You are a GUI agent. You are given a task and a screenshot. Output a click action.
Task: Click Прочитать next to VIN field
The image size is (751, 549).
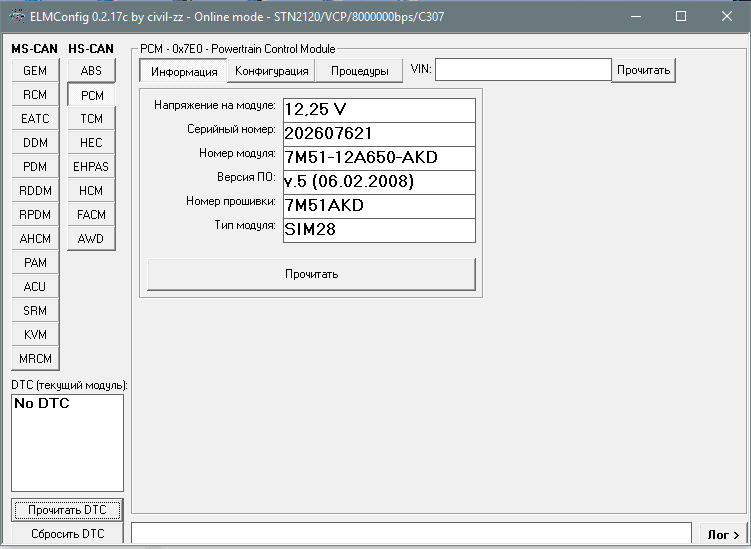643,70
